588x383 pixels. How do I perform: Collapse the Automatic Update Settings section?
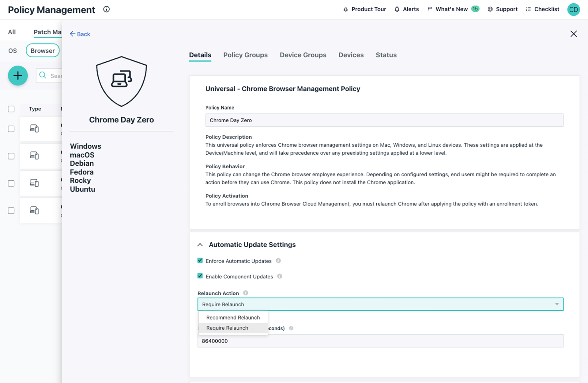(x=200, y=244)
